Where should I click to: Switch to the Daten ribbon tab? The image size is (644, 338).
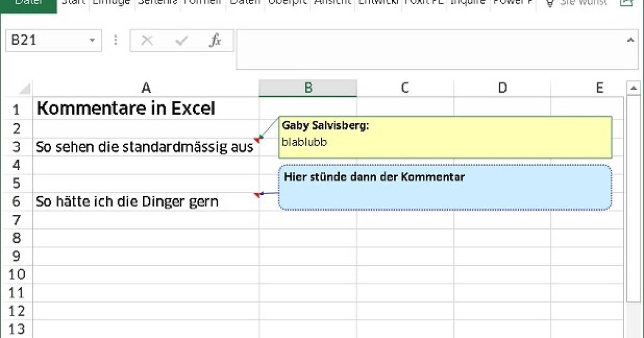point(245,3)
